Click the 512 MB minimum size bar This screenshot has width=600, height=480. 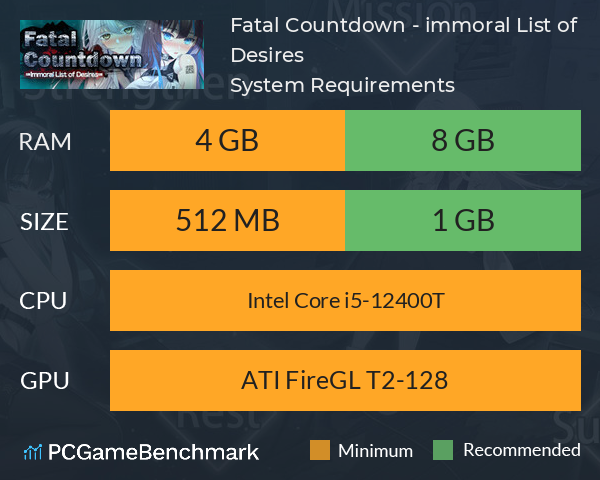point(227,220)
